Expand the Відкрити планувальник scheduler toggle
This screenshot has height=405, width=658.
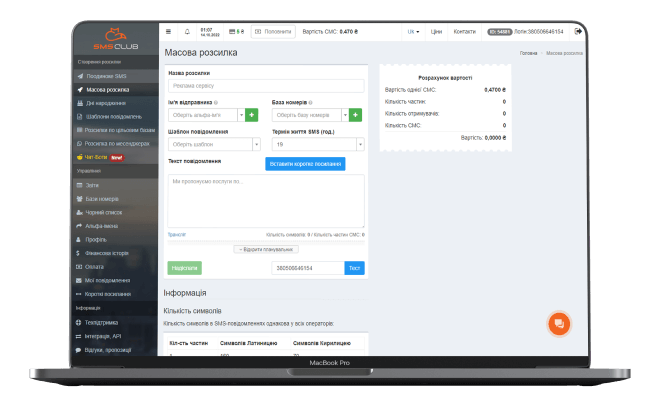[266, 248]
